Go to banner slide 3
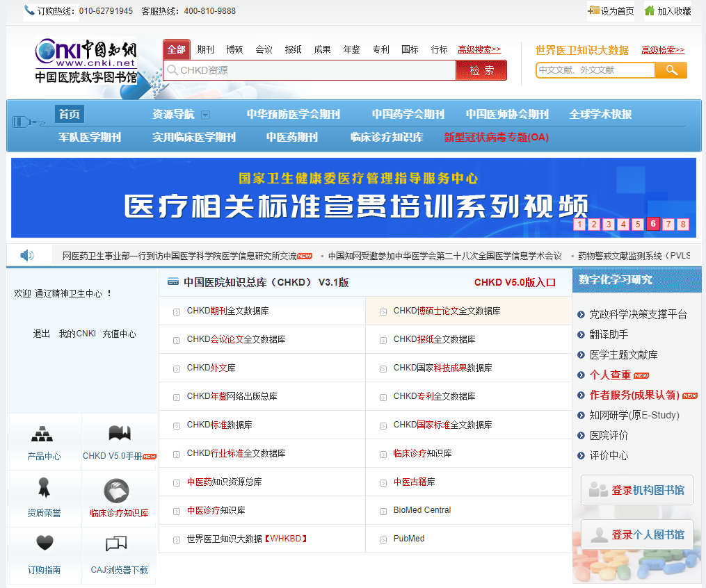 point(609,224)
